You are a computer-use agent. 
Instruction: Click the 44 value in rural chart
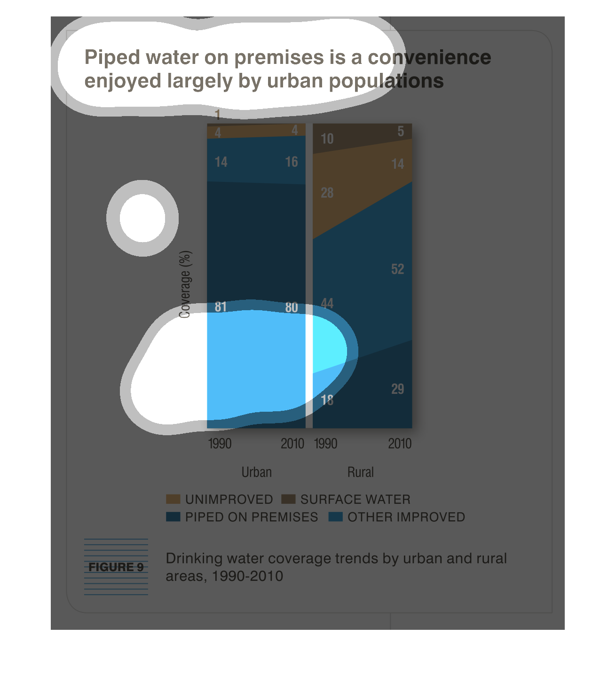coord(327,303)
